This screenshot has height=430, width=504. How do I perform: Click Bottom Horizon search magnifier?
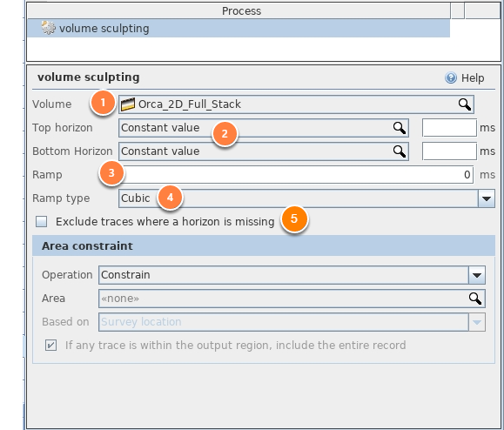tap(400, 151)
